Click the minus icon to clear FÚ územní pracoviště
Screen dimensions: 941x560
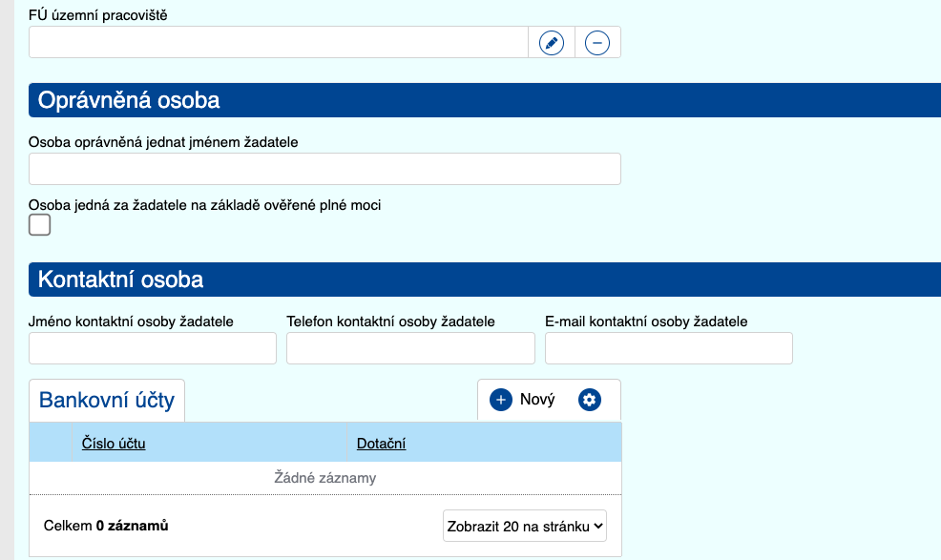click(597, 43)
